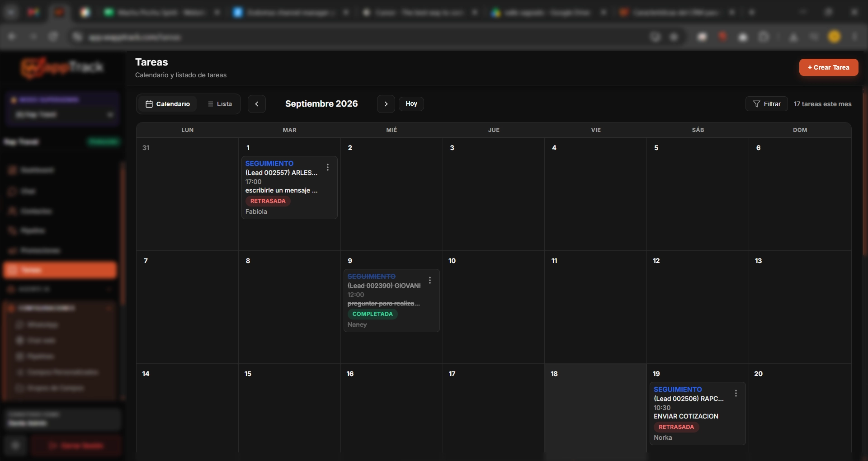Open SEGUIMIENTO title of Lead 002557 task
Image resolution: width=868 pixels, height=461 pixels.
tap(269, 163)
